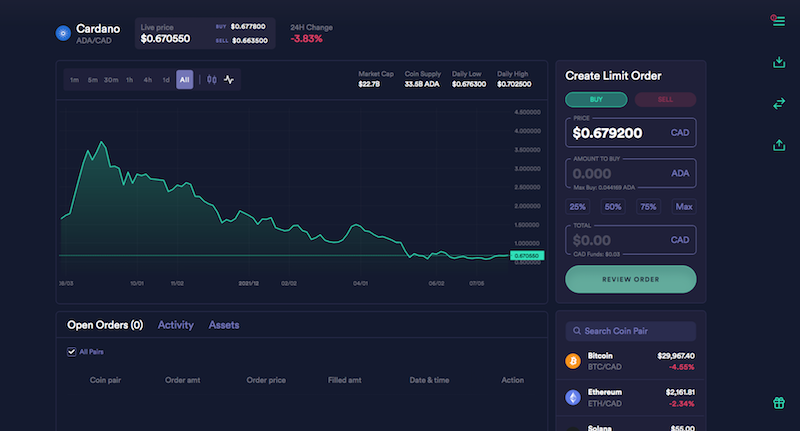Click the Bitcoin coin icon
800x431 pixels.
[573, 361]
